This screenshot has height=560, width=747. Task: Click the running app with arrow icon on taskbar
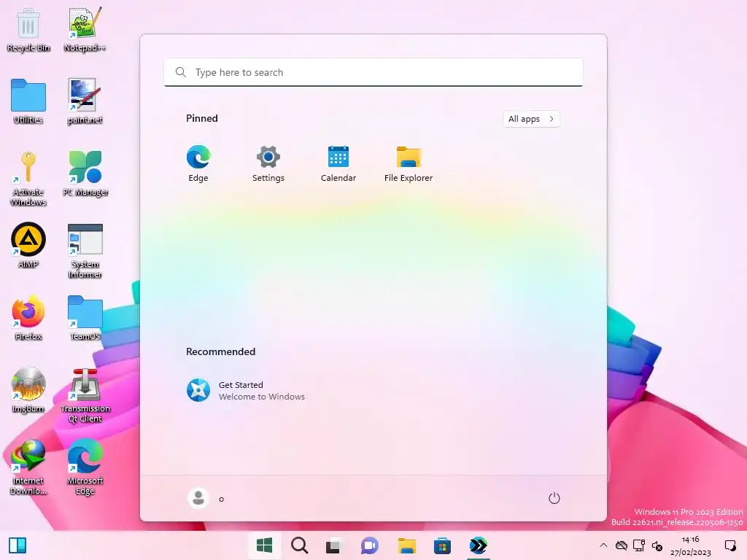pyautogui.click(x=478, y=545)
